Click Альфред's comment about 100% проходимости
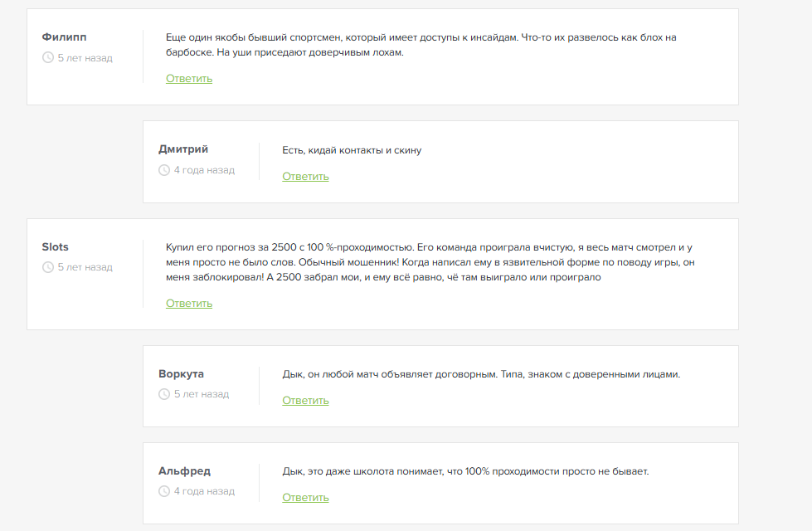 (x=465, y=471)
